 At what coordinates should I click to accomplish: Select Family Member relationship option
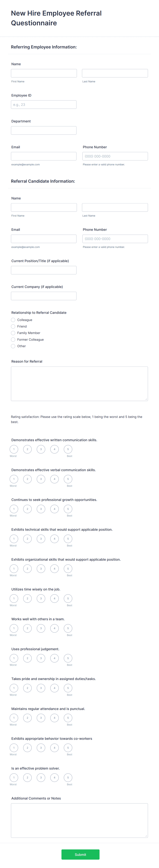13,333
